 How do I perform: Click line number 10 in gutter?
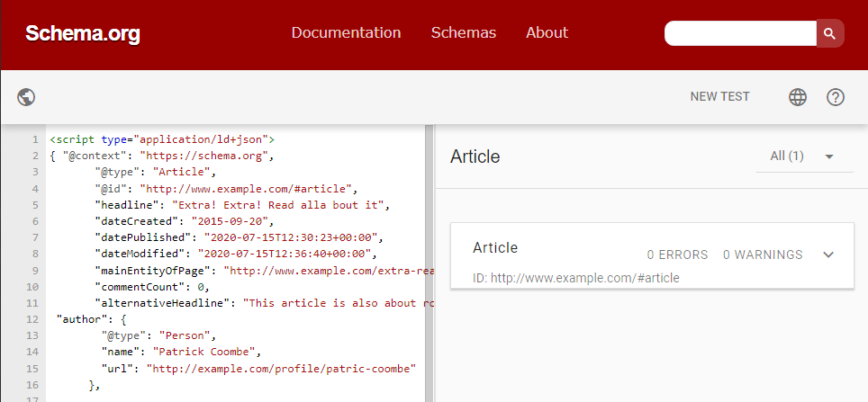coord(32,287)
